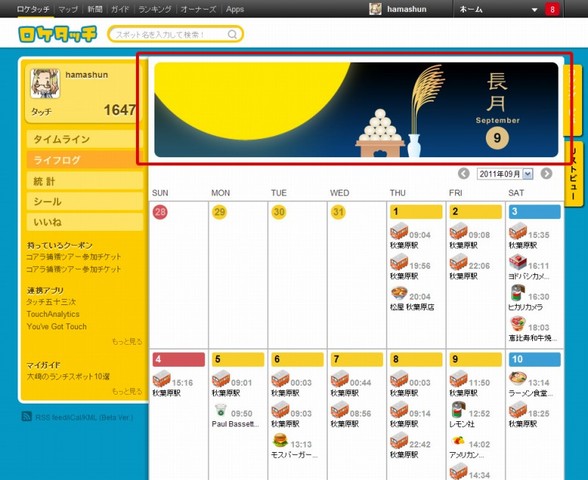Open the You've Got Touch link

pos(57,326)
